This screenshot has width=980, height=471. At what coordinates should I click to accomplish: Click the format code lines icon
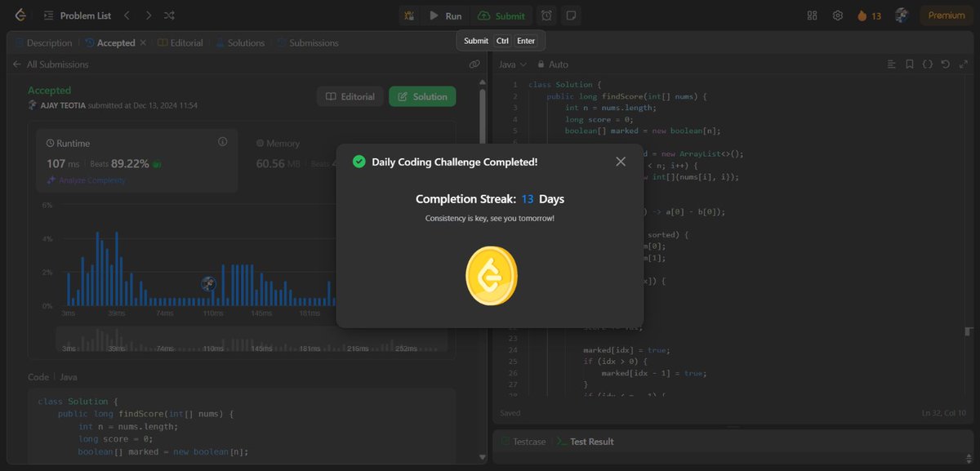pyautogui.click(x=891, y=64)
